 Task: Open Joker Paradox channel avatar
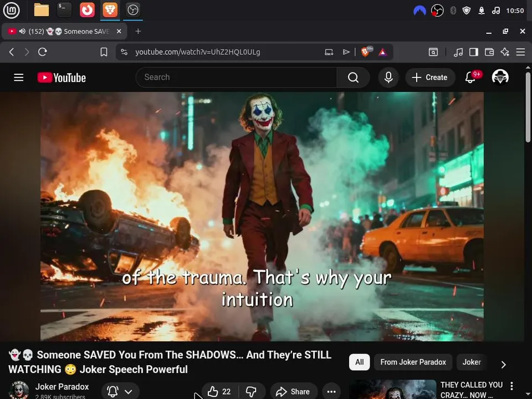pyautogui.click(x=19, y=391)
